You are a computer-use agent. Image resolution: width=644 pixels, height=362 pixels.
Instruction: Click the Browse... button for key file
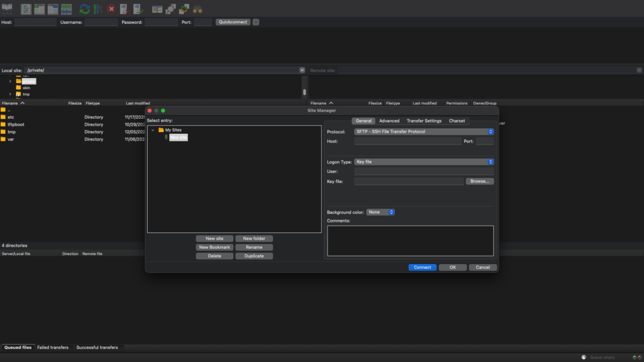point(480,181)
